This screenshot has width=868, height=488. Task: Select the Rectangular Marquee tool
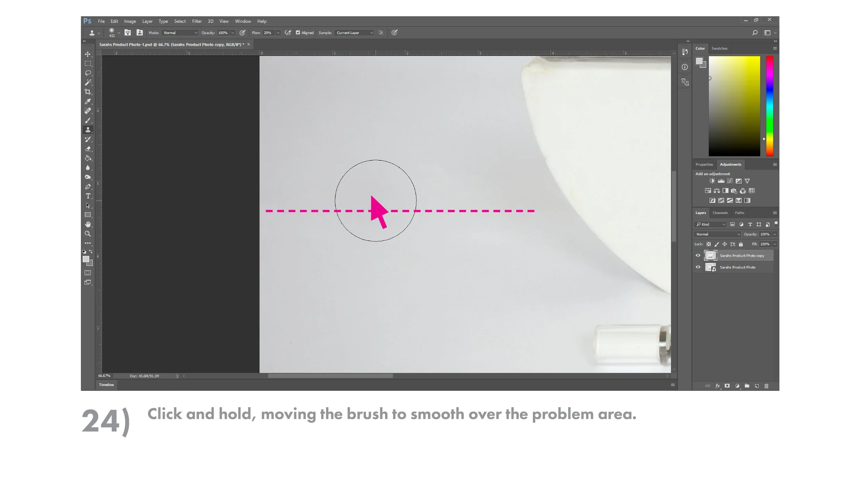tap(88, 64)
